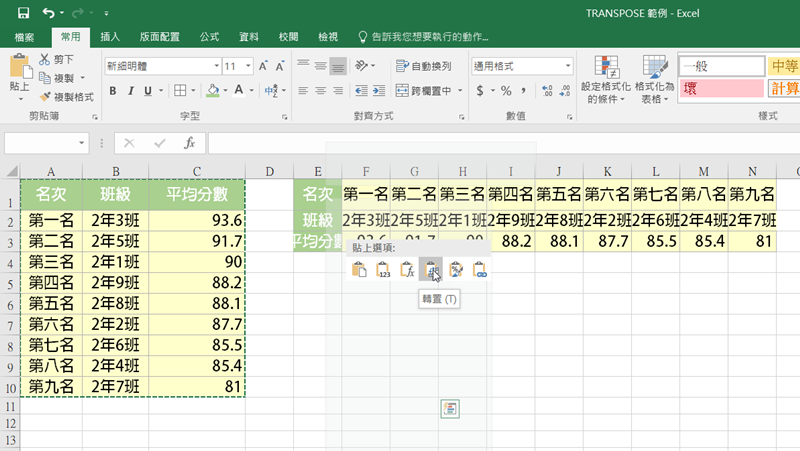
Task: Click the Format Painter (複製格式) brush
Action: point(47,97)
